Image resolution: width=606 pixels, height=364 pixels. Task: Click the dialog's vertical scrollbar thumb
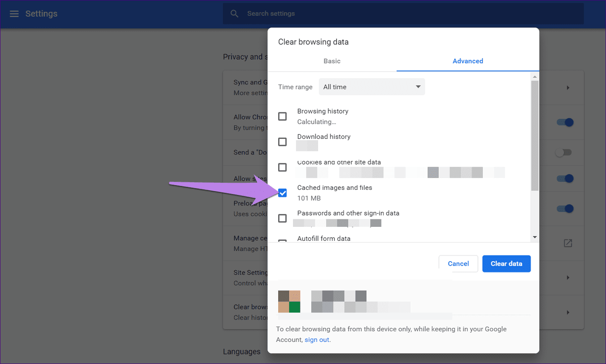[x=535, y=135]
